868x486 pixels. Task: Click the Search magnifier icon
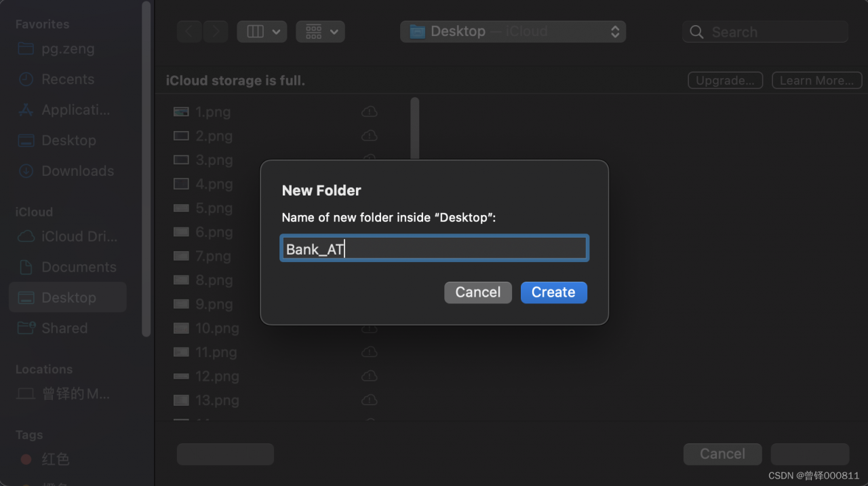click(x=696, y=32)
